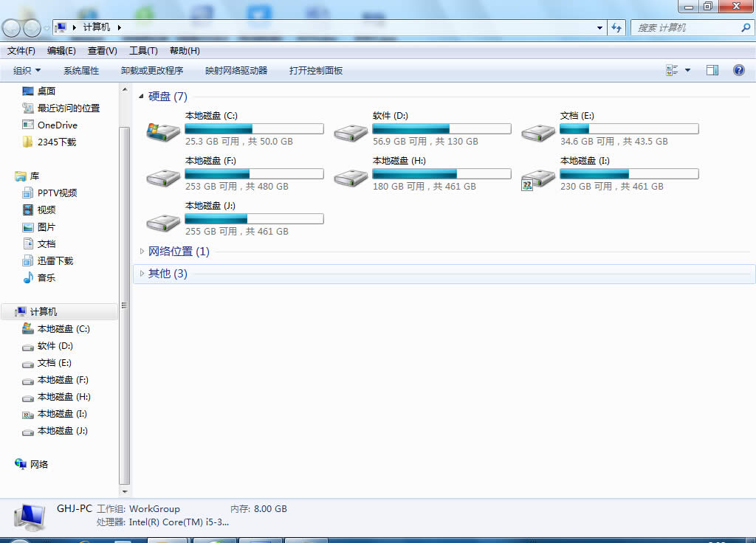The image size is (756, 543).
Task: Open the 工具 menu
Action: point(142,50)
